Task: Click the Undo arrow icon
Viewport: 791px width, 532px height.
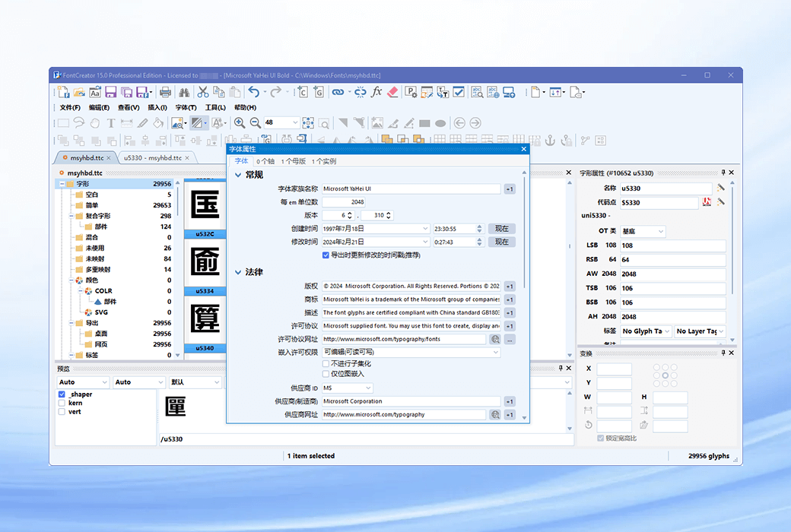Action: (254, 92)
